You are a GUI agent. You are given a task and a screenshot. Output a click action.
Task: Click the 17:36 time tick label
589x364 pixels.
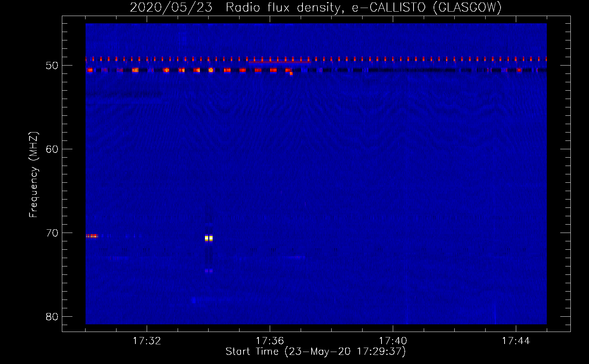[x=270, y=341]
